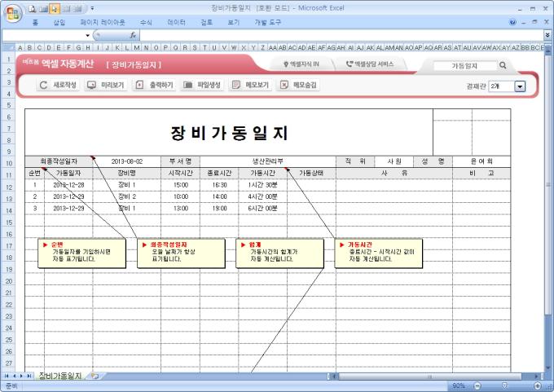The width and height of the screenshot is (554, 392).
Task: Click the Excel Help question mark icon
Action: [x=512, y=22]
